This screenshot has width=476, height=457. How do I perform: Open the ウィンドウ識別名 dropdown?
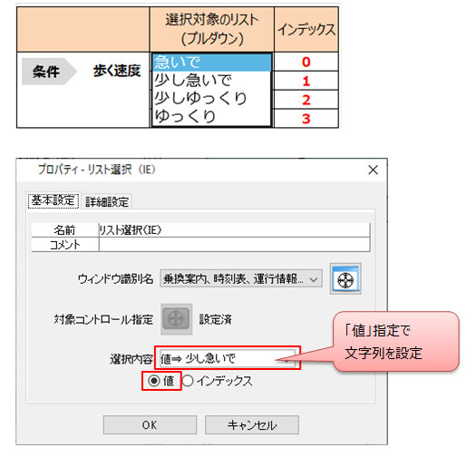coord(241,278)
